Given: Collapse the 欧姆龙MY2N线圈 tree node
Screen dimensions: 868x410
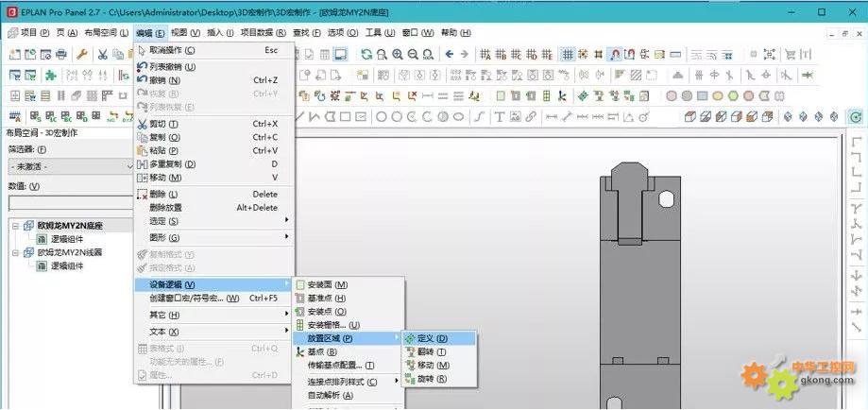Looking at the screenshot, I should 15,253.
